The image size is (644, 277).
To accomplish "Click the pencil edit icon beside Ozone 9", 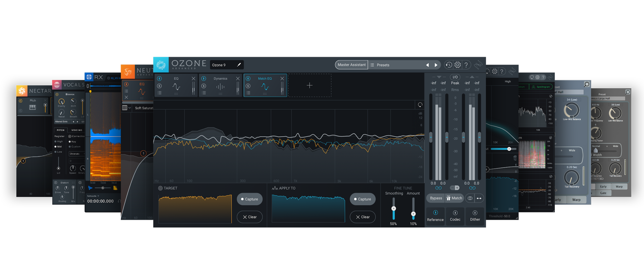I will click(239, 65).
